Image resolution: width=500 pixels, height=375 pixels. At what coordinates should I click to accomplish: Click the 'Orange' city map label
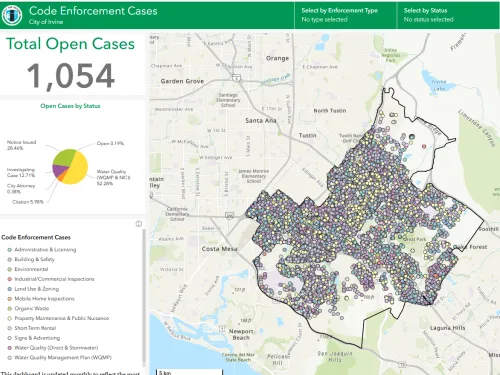pos(277,58)
